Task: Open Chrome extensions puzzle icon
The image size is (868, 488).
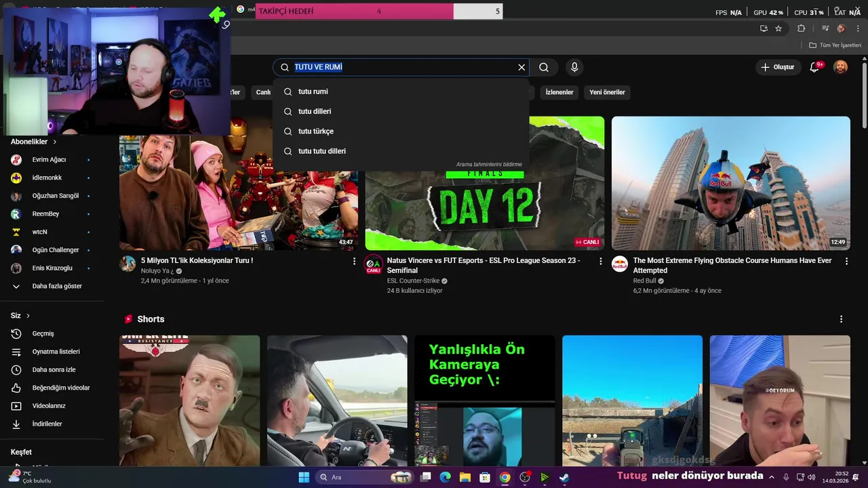Action: tap(801, 28)
